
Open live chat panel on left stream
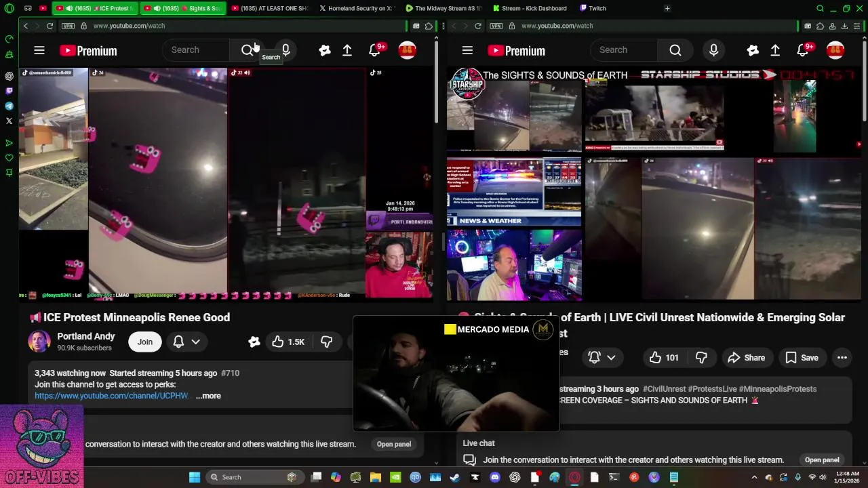point(394,444)
